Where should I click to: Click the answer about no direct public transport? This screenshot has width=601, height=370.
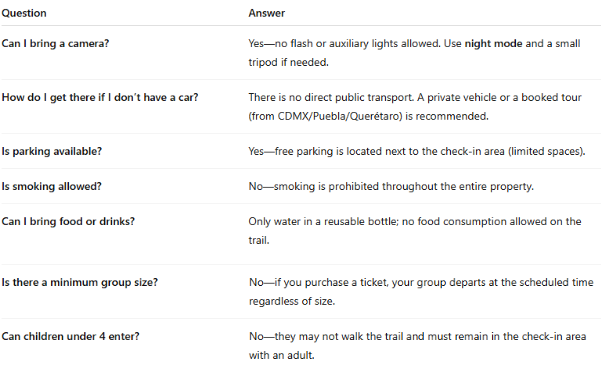coord(415,107)
